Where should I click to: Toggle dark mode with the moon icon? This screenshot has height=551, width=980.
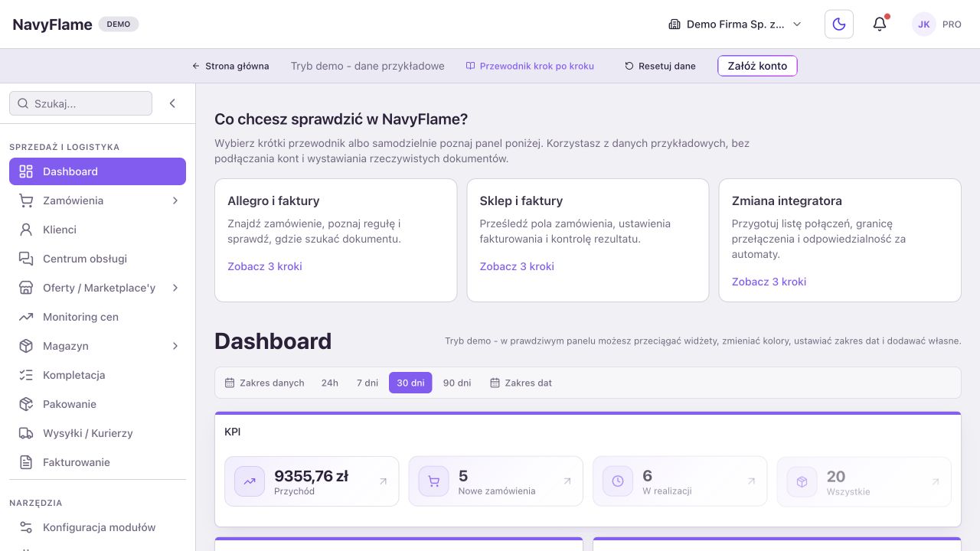tap(839, 24)
